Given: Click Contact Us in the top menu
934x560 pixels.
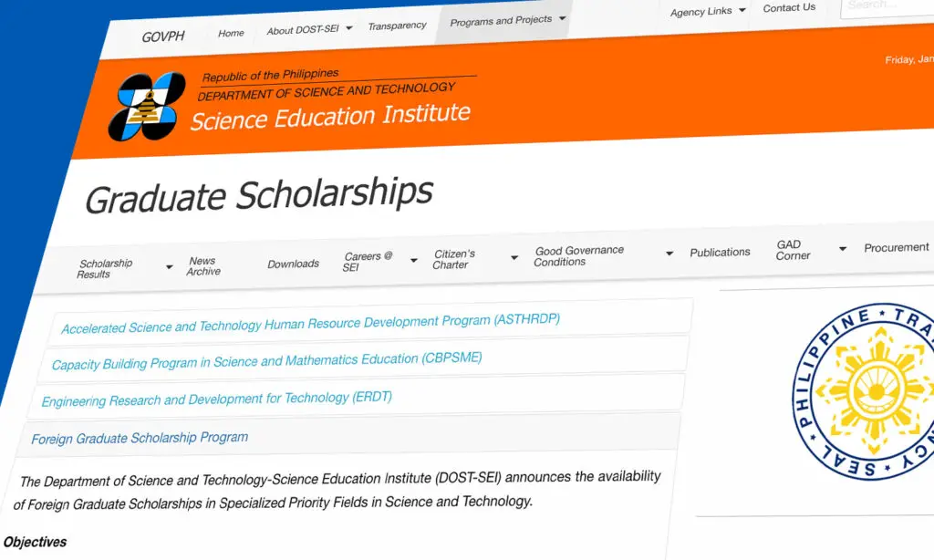Looking at the screenshot, I should pos(788,7).
